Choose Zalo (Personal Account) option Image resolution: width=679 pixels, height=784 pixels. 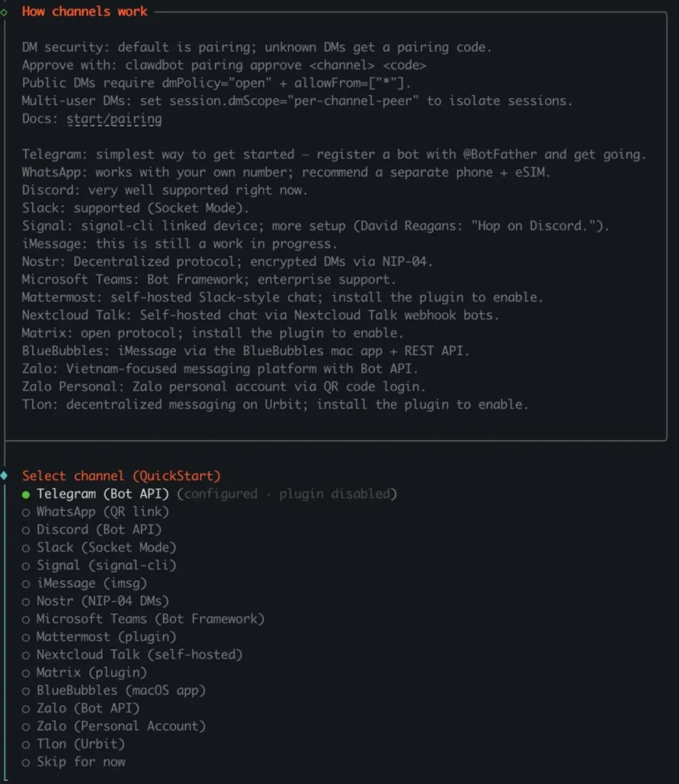click(x=121, y=726)
